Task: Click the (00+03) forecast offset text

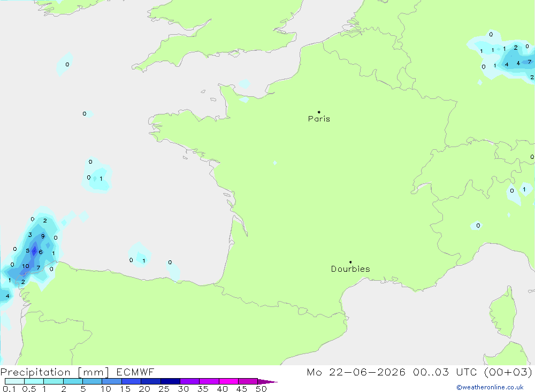Action: [508, 372]
